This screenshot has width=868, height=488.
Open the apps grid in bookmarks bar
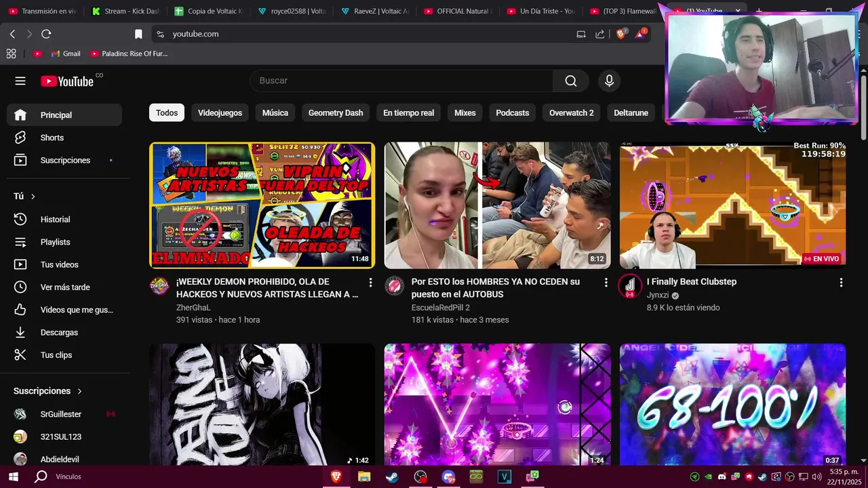click(x=11, y=54)
